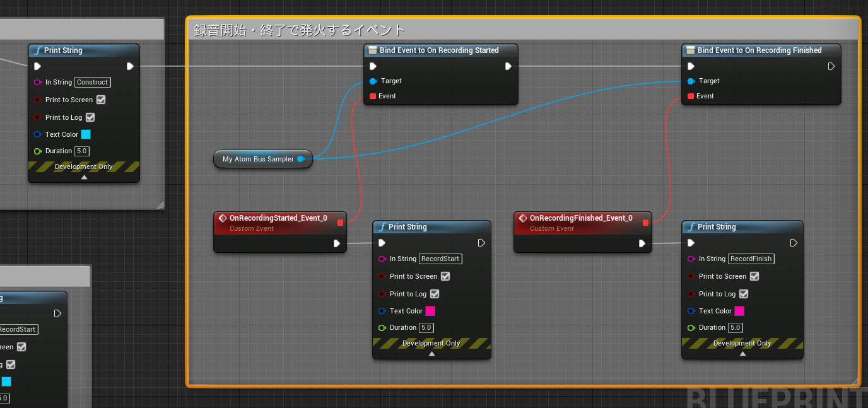
Task: Toggle Print to Log on RecordFinish node
Action: (744, 294)
